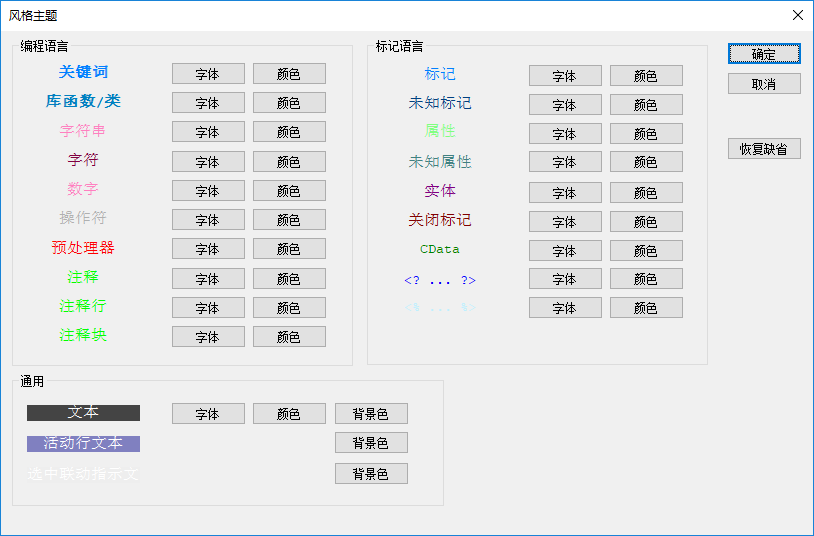
Task: Select 颜色 for 注释行
Action: (x=289, y=308)
